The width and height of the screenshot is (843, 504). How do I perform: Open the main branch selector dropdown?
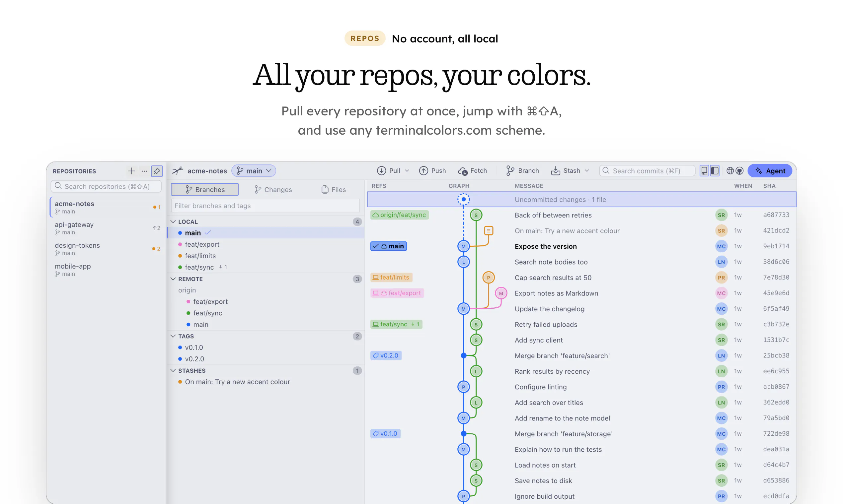click(254, 170)
